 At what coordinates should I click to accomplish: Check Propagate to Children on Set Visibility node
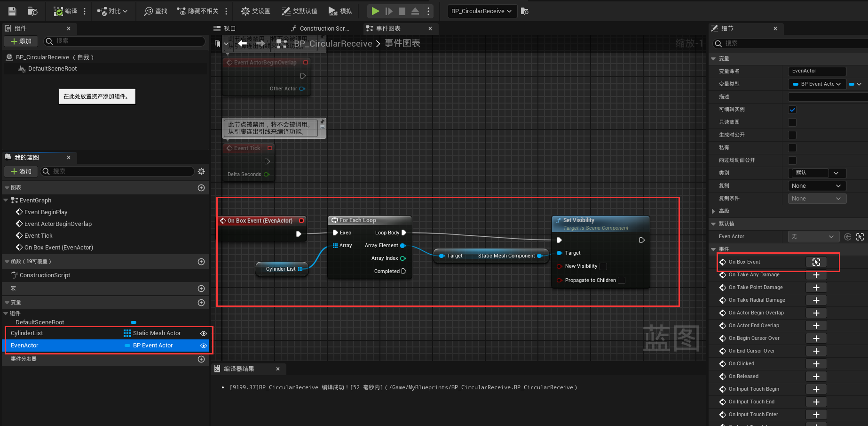point(622,281)
